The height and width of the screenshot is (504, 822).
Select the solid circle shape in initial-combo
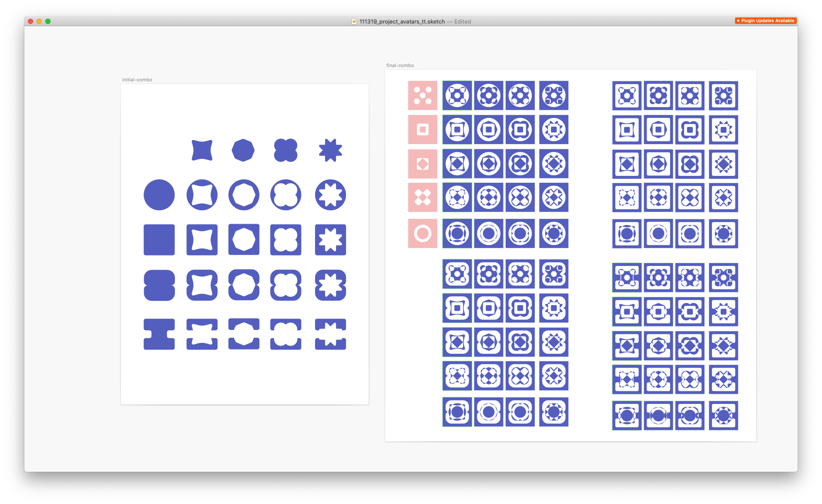click(159, 195)
